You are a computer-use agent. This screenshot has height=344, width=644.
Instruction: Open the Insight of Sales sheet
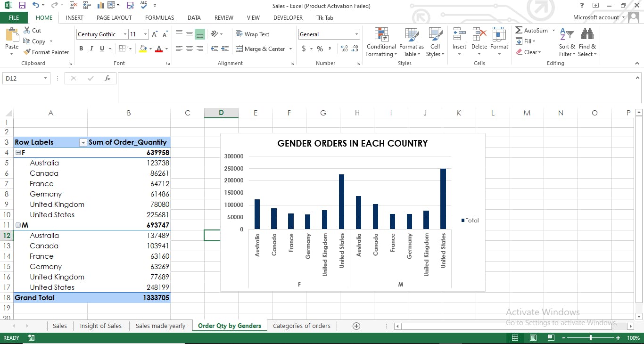click(x=101, y=326)
